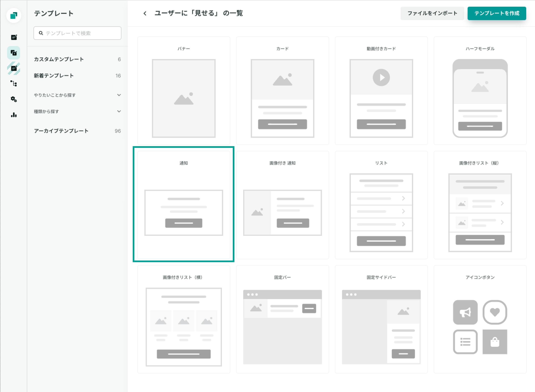Click the count 96 beside アーカイブテンプレート
535x392 pixels.
118,131
